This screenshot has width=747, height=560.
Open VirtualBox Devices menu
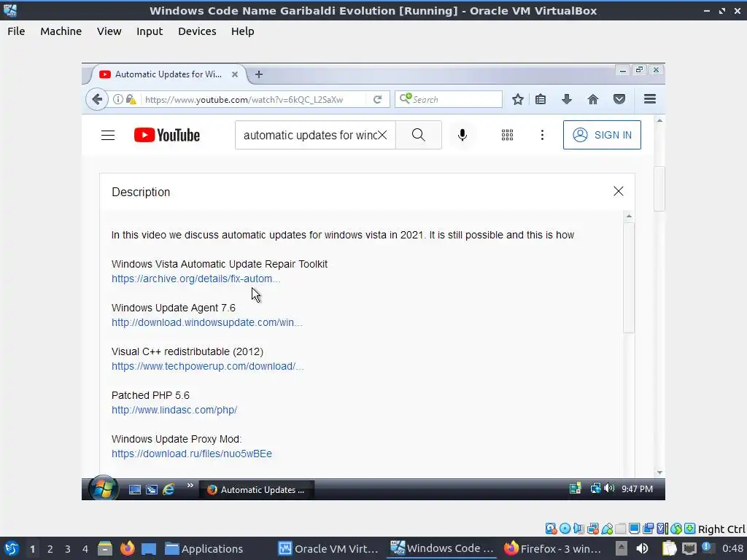point(197,31)
